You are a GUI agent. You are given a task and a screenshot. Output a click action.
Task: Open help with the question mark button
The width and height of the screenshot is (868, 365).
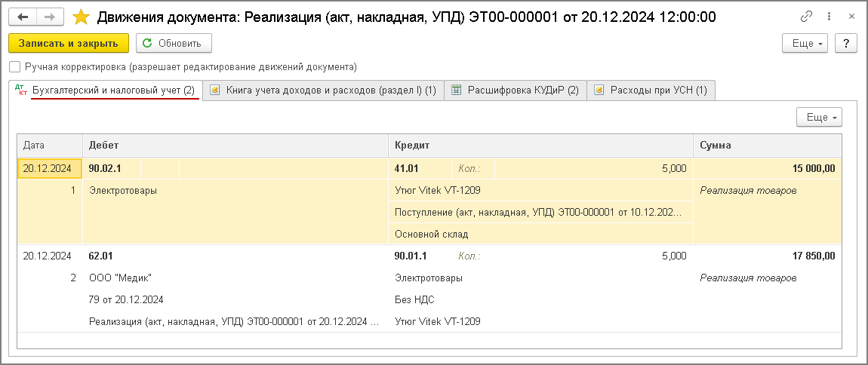[x=847, y=44]
